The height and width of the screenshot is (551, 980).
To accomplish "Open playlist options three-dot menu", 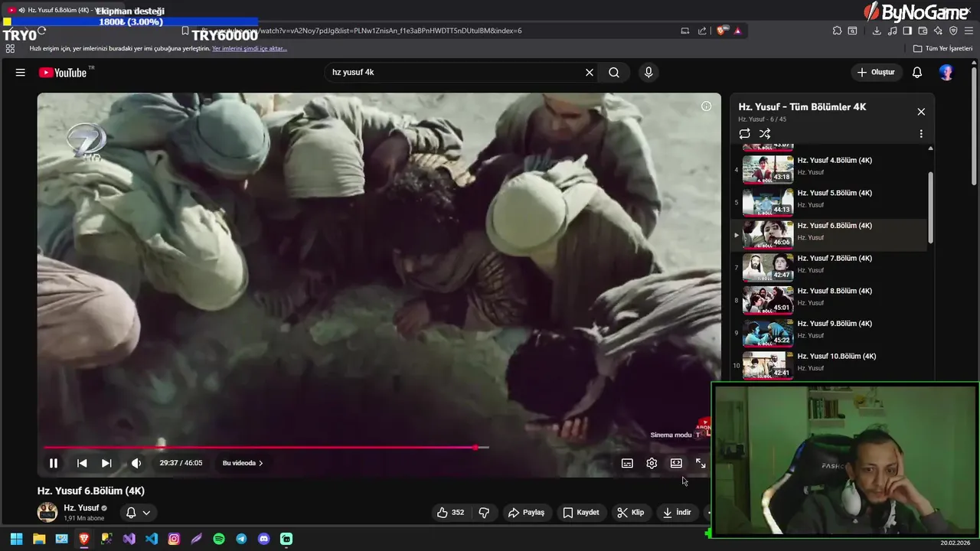I will [x=921, y=133].
